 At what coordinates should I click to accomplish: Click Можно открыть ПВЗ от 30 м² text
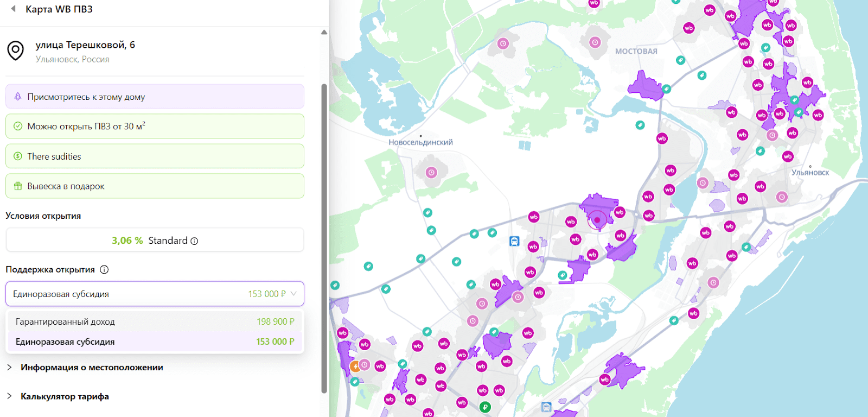(x=86, y=126)
